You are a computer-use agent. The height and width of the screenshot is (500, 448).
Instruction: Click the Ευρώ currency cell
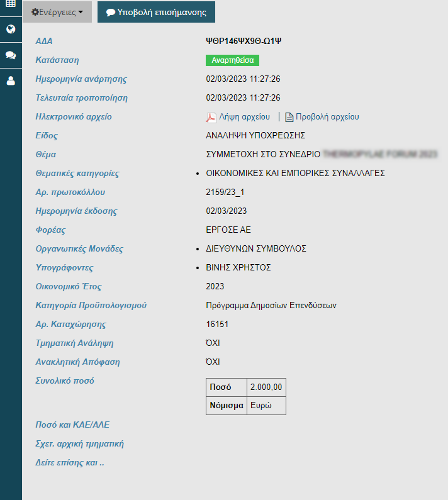(260, 406)
